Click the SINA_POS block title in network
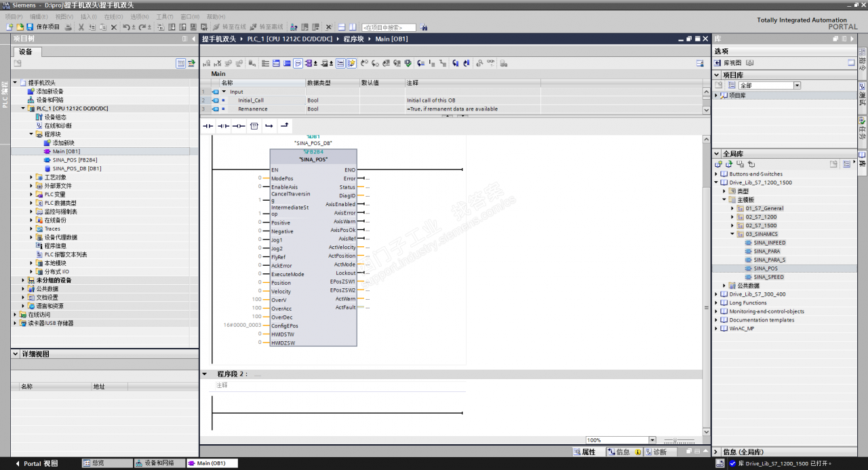 313,159
